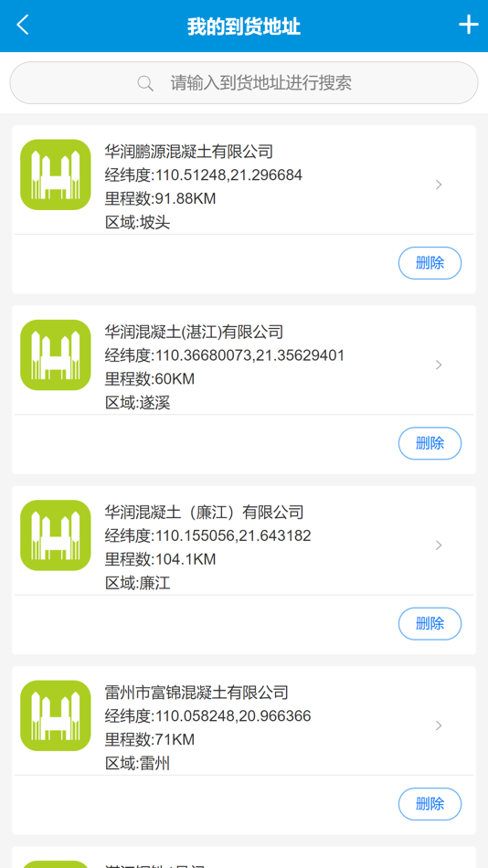Open the green logo of 华润混凝土（廉江）有限公司
488x868 pixels.
click(x=56, y=535)
